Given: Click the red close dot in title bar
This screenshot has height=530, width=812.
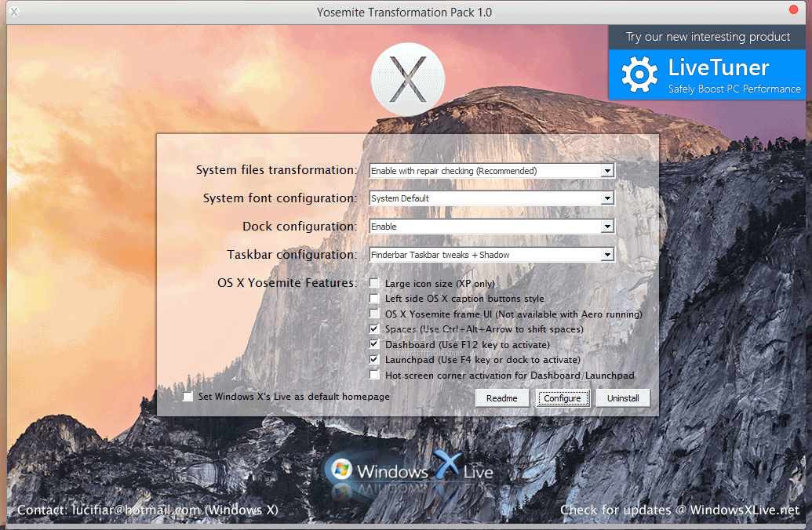Looking at the screenshot, I should click(793, 9).
